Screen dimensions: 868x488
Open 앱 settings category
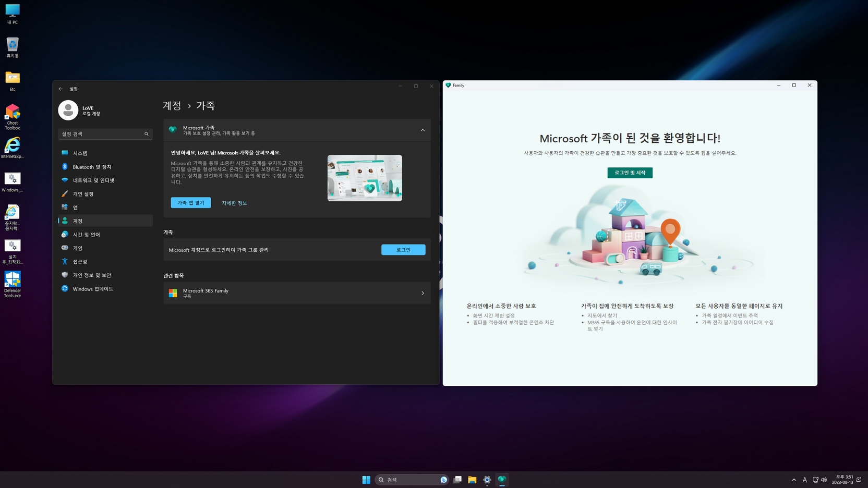coord(105,208)
